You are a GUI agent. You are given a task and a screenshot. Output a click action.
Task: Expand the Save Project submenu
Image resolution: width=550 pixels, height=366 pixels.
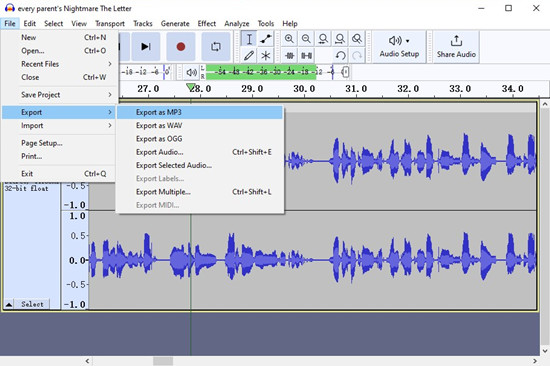[59, 95]
